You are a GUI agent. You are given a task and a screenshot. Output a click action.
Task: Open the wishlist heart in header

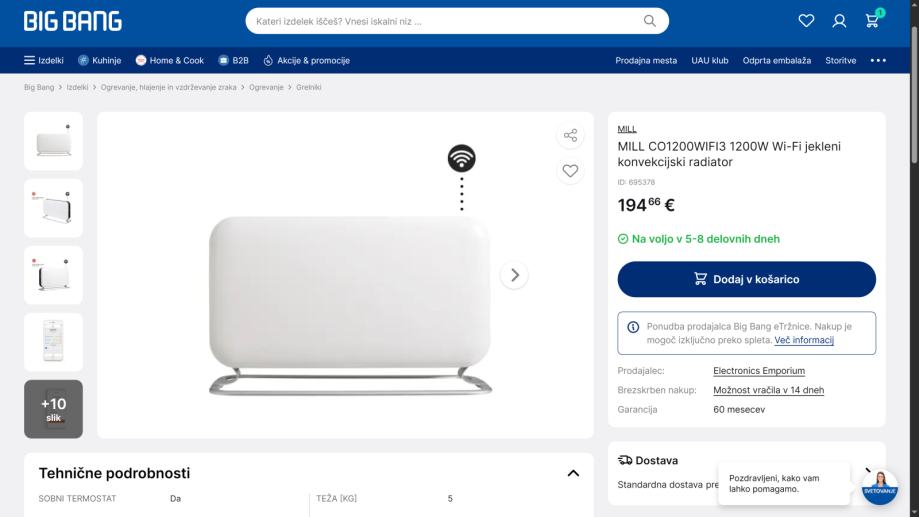tap(806, 21)
